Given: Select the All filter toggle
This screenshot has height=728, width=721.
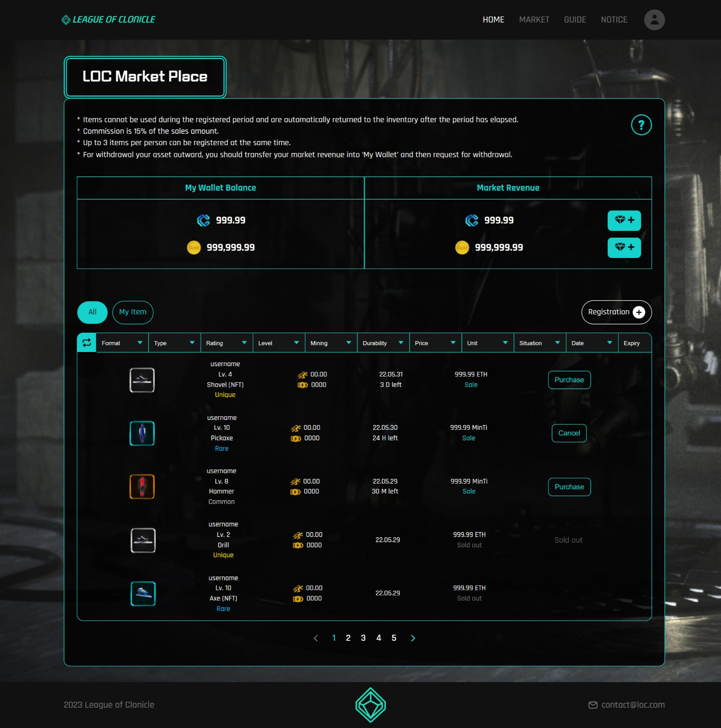Looking at the screenshot, I should click(92, 312).
